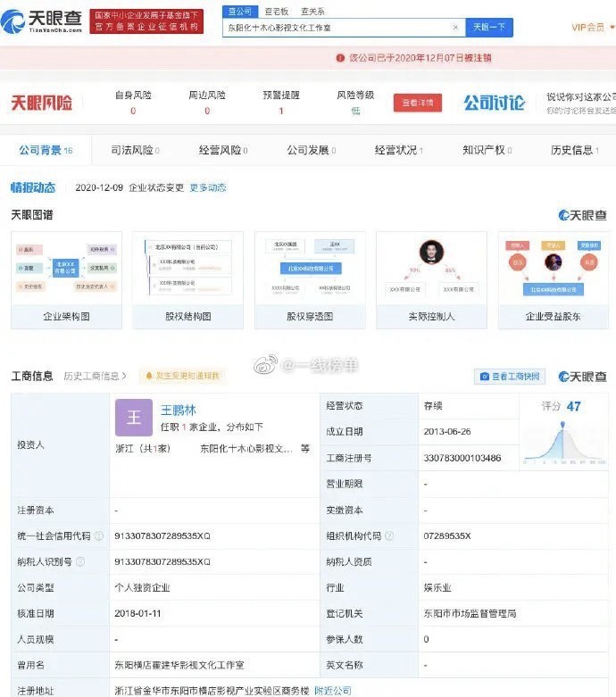Select the 知识产权 tab

pyautogui.click(x=487, y=150)
